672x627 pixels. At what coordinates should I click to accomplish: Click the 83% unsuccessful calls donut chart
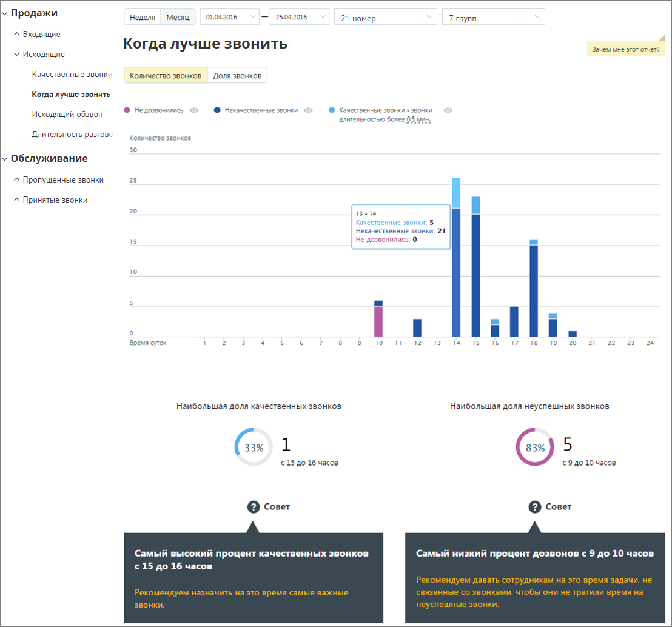(535, 447)
